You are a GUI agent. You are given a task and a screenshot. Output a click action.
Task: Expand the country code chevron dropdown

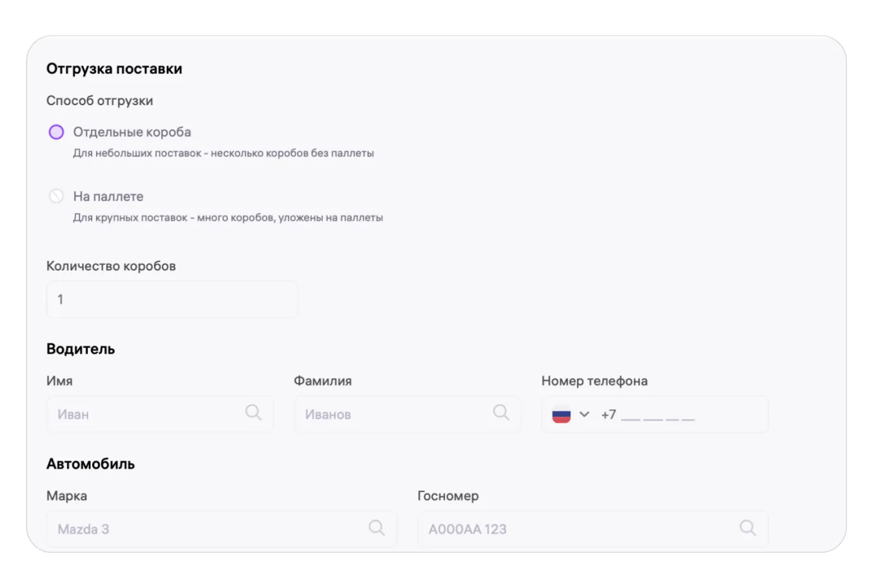(584, 414)
